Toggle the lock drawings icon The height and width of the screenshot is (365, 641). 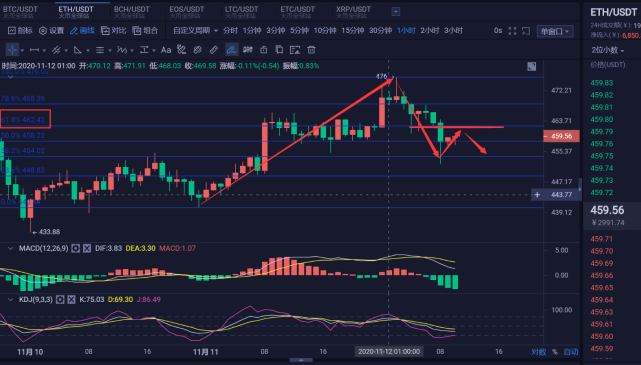(x=264, y=50)
